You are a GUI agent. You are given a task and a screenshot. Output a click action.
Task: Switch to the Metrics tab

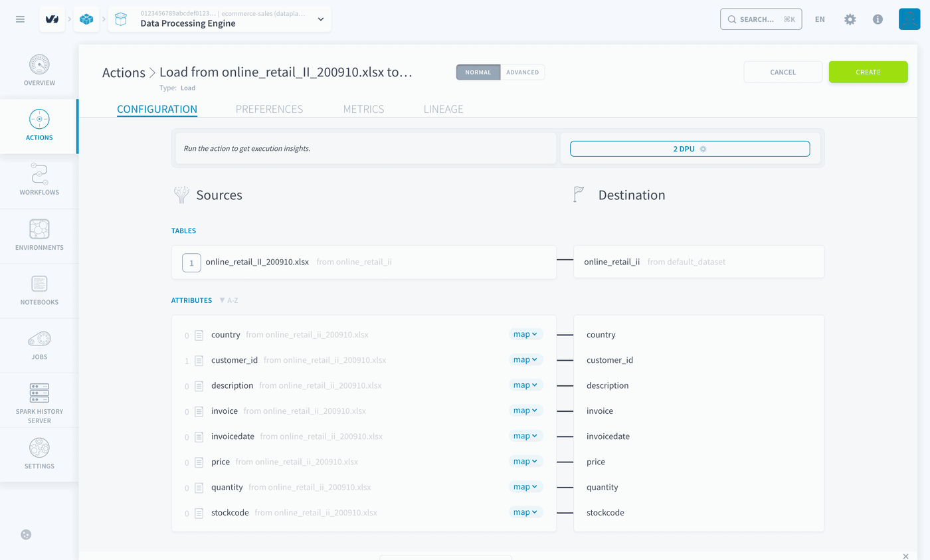[x=363, y=109]
